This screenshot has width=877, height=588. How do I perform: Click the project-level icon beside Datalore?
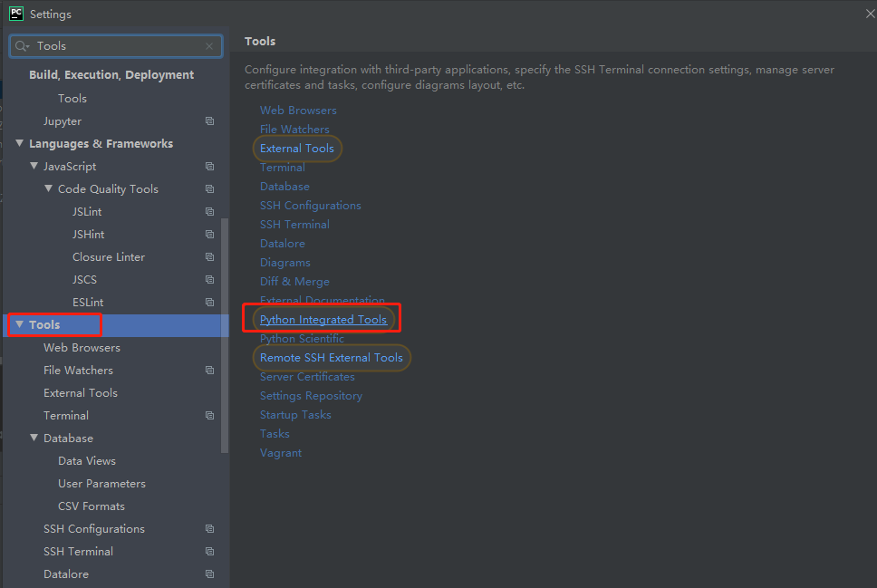coord(210,574)
